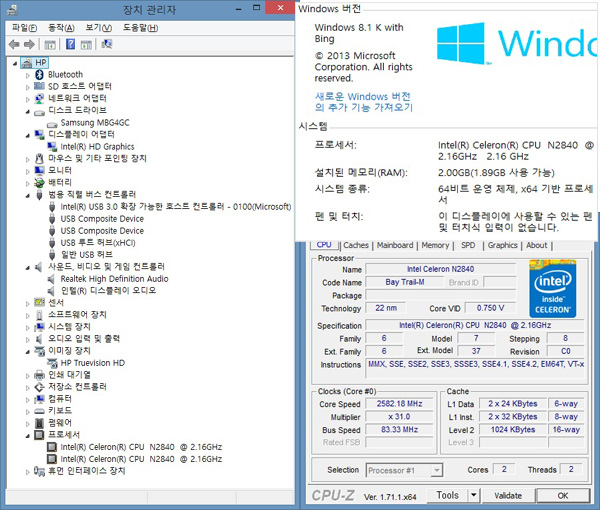The width and height of the screenshot is (600, 512).
Task: Collapse the 디스크 드라이브 category arrow
Action: click(x=28, y=111)
